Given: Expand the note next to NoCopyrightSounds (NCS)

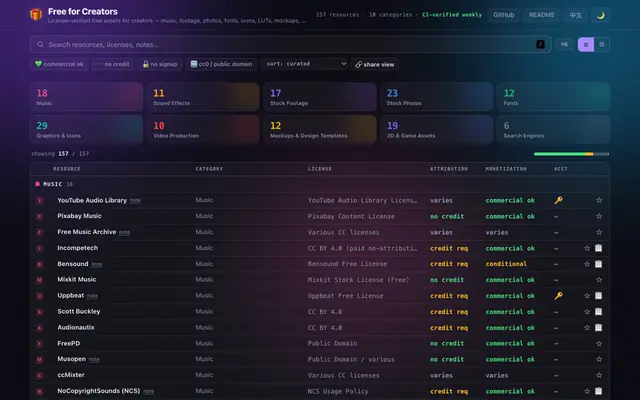Looking at the screenshot, I should click(149, 391).
